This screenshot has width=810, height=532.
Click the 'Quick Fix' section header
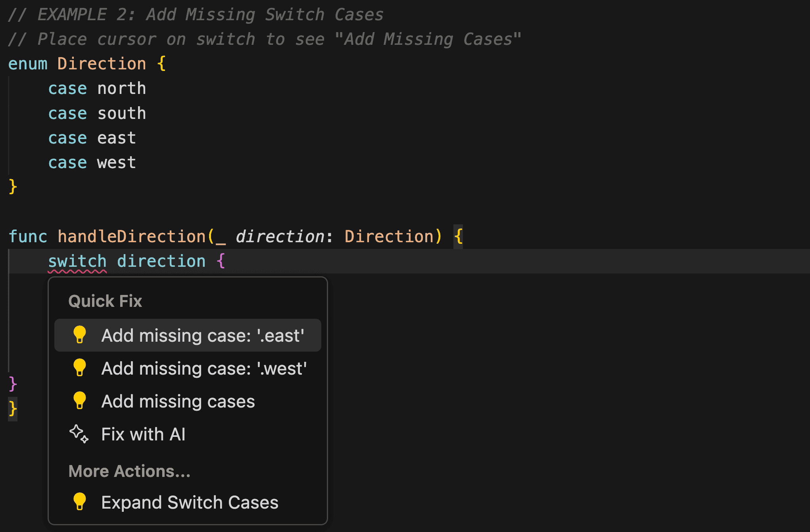tap(105, 301)
